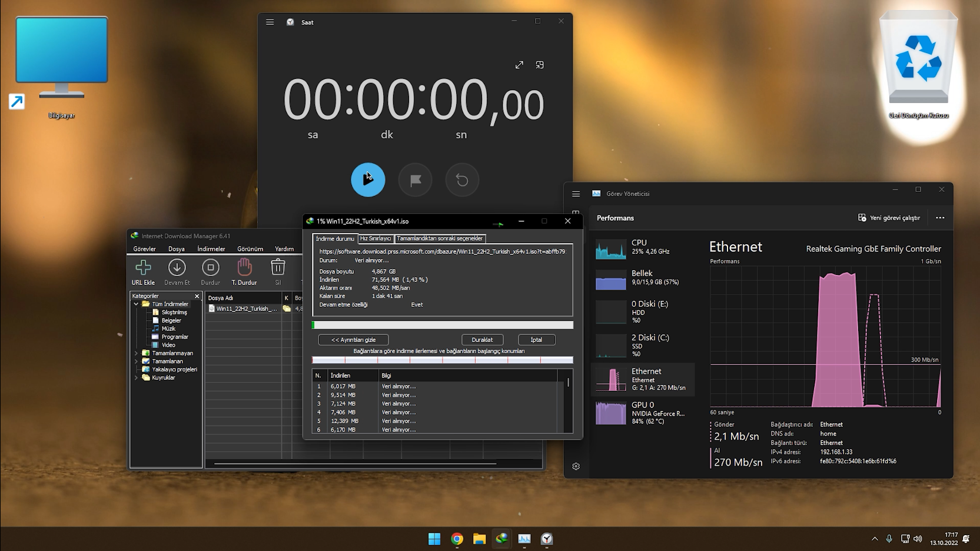Open Task Manager settings gear icon

(x=576, y=466)
